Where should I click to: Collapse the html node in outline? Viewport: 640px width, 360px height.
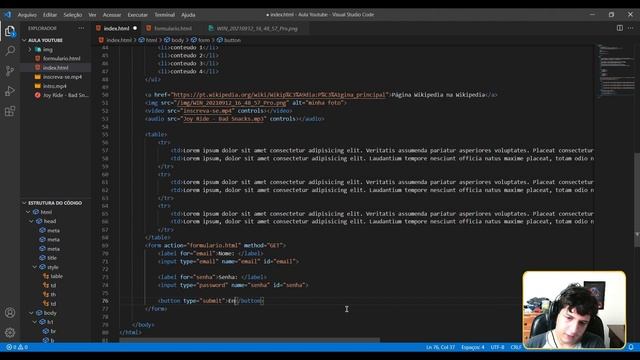(28, 212)
